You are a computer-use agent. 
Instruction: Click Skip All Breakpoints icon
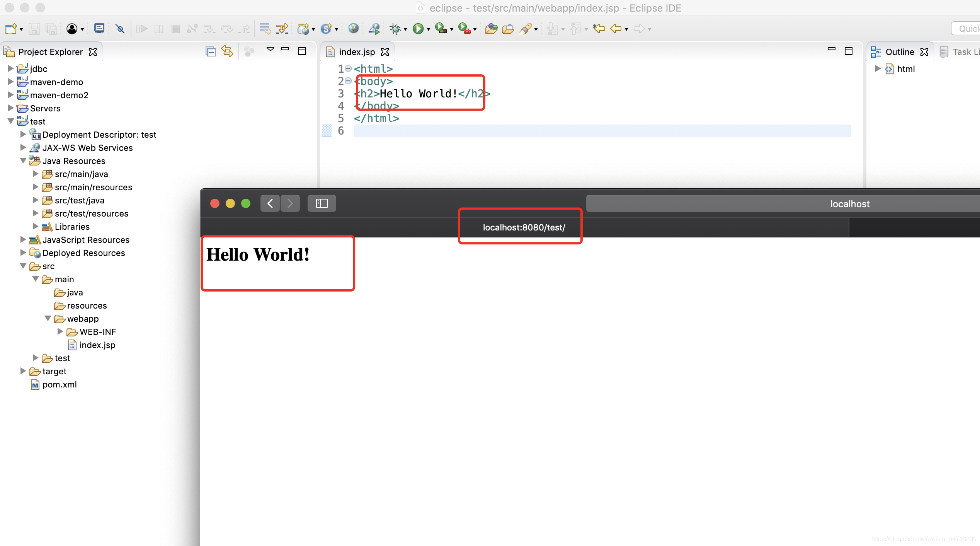(120, 29)
